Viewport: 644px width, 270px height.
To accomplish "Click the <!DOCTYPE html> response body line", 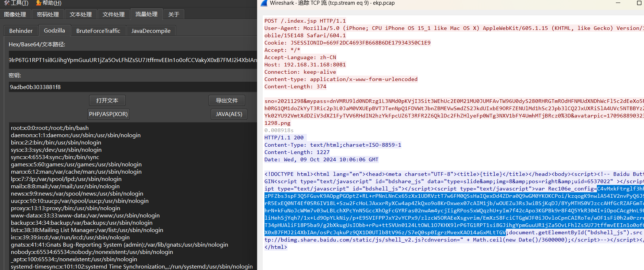I will pyautogui.click(x=454, y=174).
